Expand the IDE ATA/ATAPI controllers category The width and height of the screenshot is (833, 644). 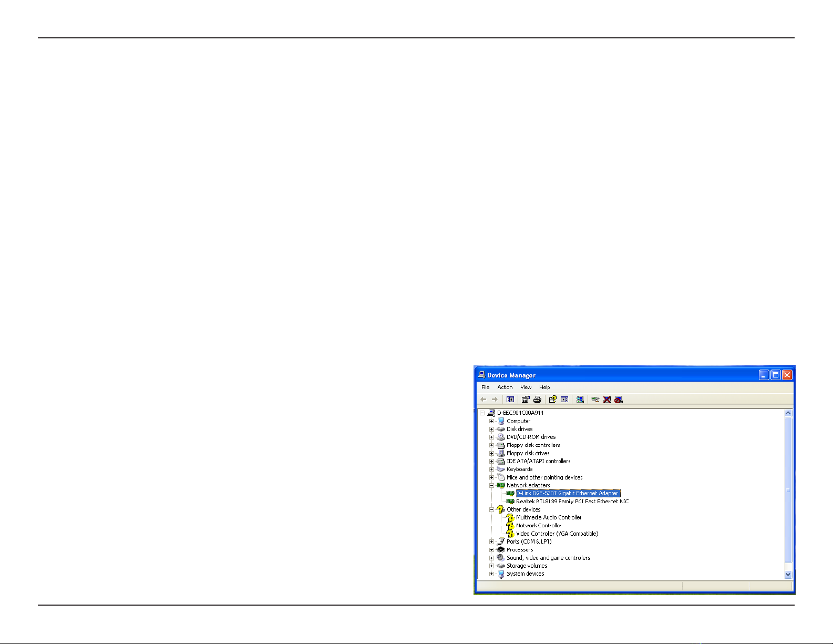[492, 461]
